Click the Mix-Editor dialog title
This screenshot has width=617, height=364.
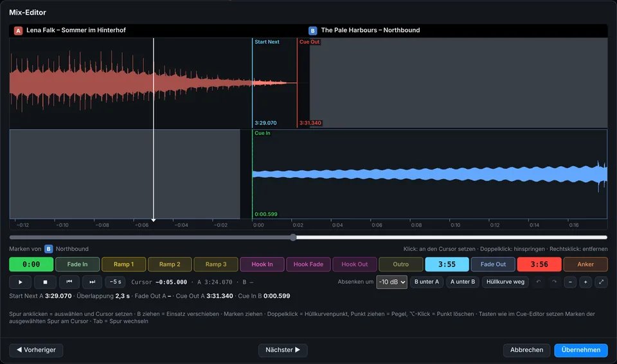pos(28,13)
